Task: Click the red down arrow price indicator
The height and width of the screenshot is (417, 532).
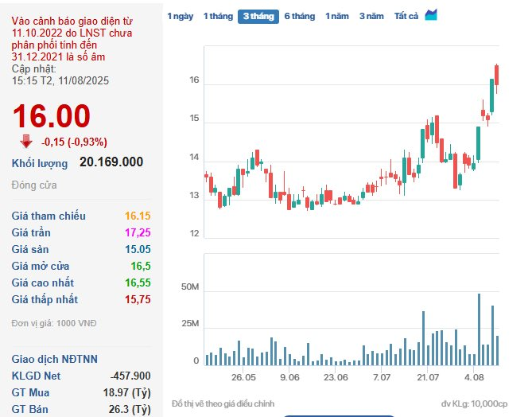Action: point(26,142)
